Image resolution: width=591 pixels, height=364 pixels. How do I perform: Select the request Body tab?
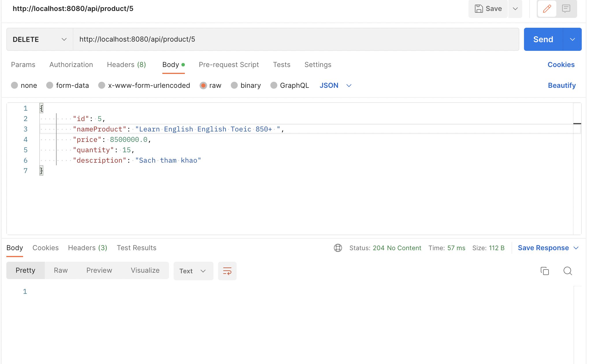click(x=173, y=65)
